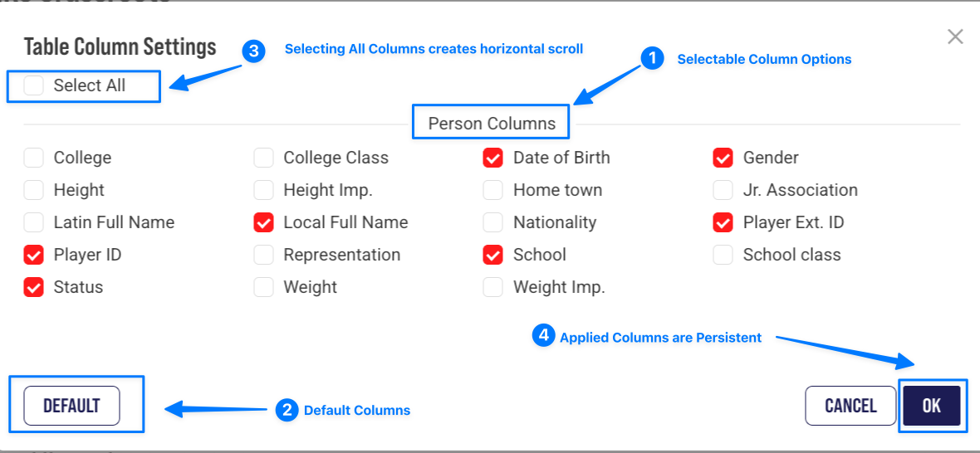Tick the Home town checkbox
Viewport: 980px width, 453px height.
493,190
